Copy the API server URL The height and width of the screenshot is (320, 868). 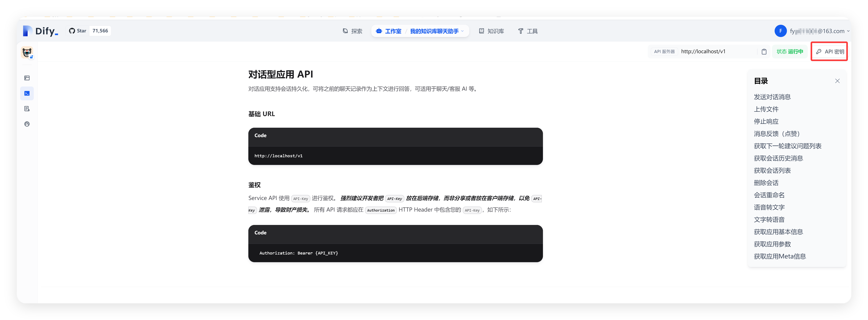coord(764,51)
